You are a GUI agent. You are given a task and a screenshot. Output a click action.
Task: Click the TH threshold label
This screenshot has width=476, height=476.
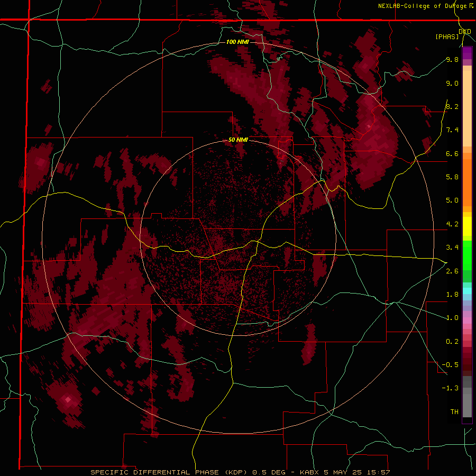click(454, 411)
